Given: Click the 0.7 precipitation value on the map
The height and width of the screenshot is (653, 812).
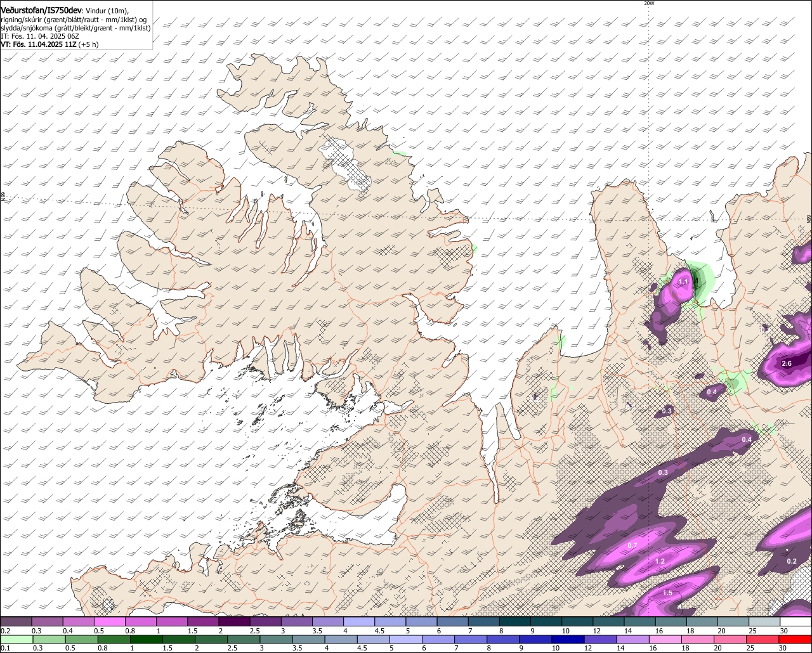Looking at the screenshot, I should point(632,545).
